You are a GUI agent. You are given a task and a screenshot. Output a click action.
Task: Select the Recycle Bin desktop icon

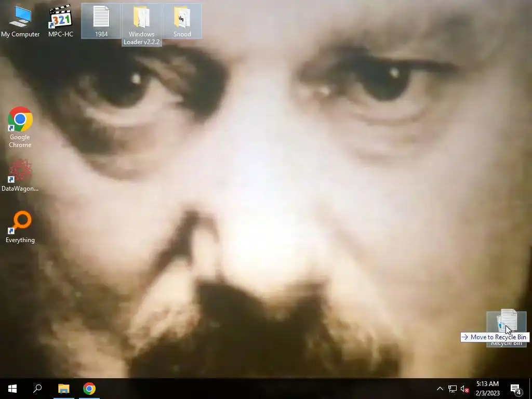tap(506, 329)
